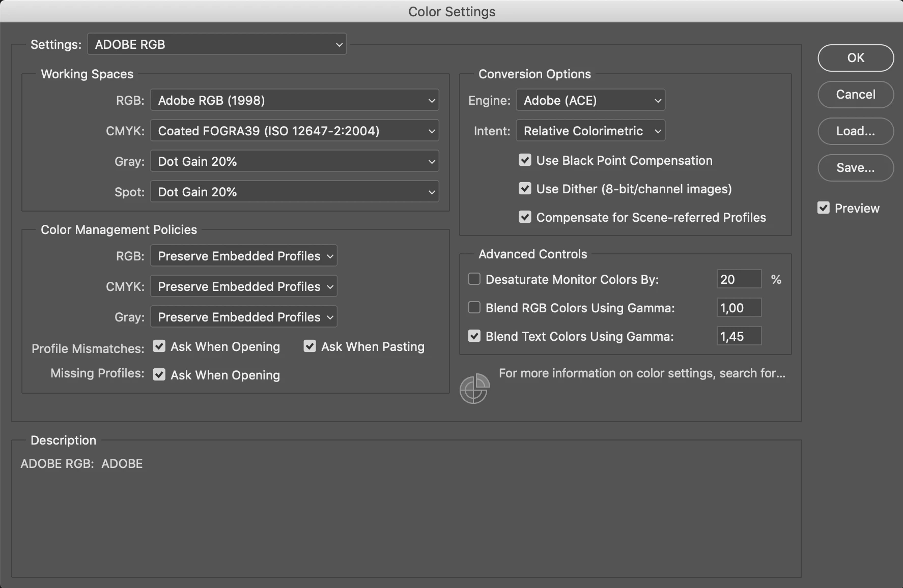Screen dimensions: 903x588
Task: Click the Working Spaces group heading
Action: pyautogui.click(x=87, y=74)
